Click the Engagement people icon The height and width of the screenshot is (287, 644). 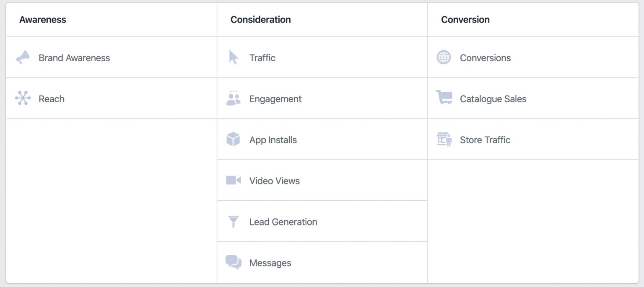(x=233, y=98)
